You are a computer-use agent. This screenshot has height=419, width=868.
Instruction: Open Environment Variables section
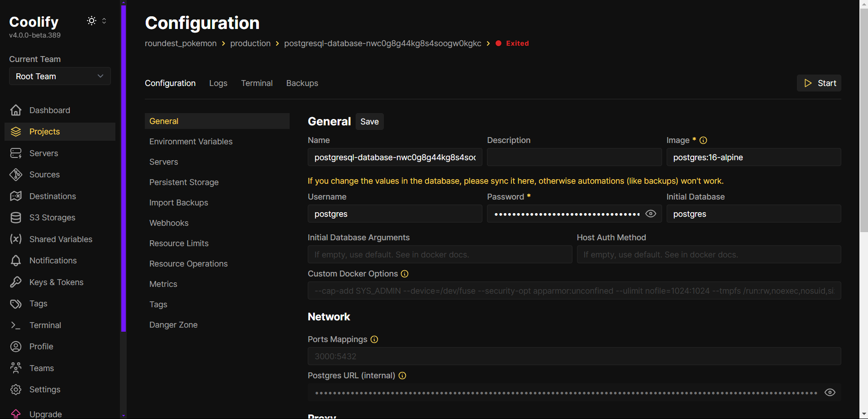(x=217, y=142)
